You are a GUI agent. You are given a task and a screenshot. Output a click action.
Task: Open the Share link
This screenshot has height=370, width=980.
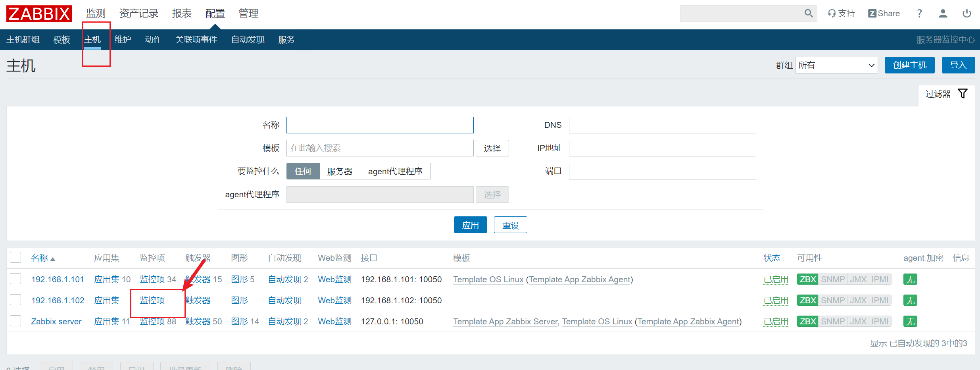pyautogui.click(x=884, y=13)
